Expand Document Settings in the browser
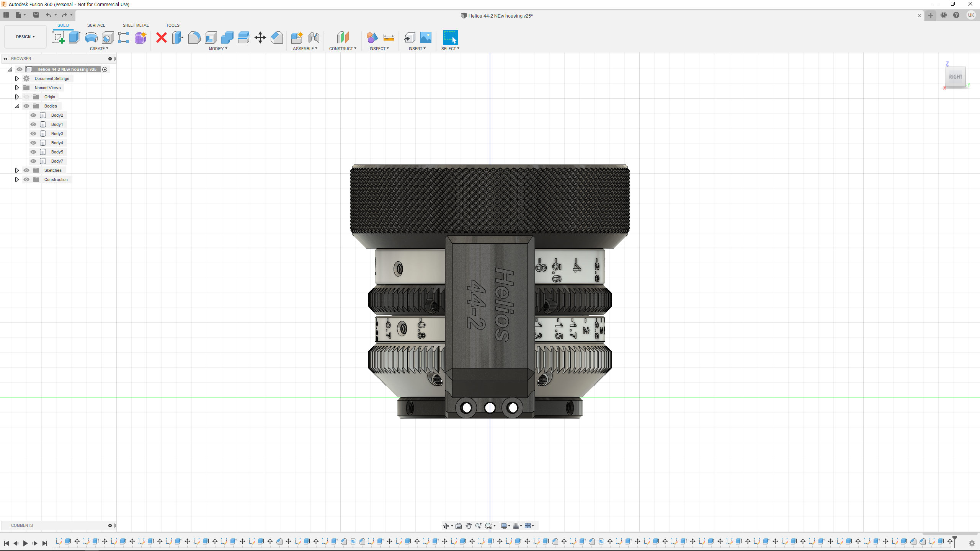This screenshot has height=551, width=980. 17,78
